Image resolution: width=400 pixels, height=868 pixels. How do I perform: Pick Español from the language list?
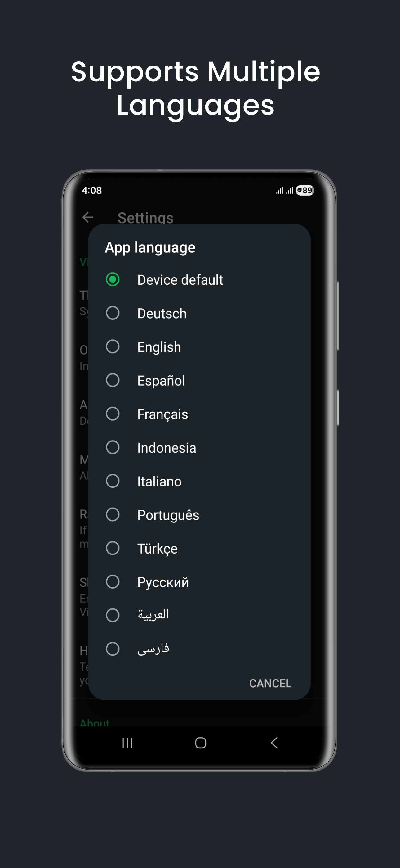pos(113,380)
